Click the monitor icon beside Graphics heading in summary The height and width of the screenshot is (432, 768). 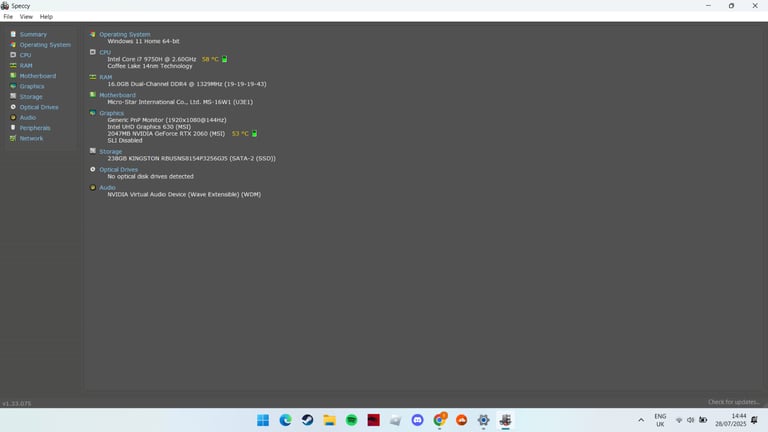(93, 113)
